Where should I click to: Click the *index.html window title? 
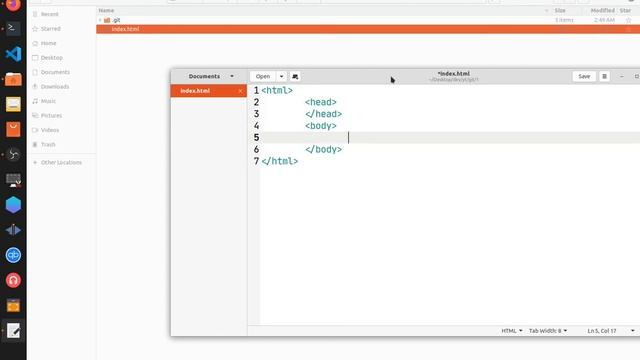(x=453, y=74)
